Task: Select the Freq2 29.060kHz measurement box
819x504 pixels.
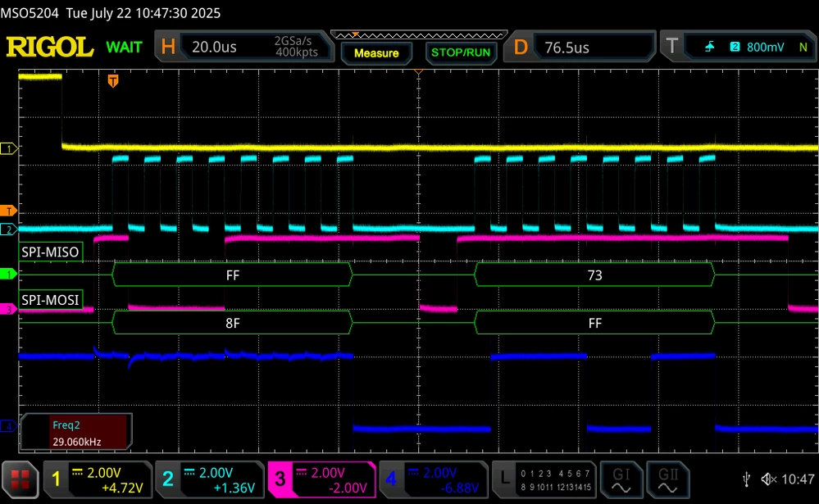Action: 75,433
